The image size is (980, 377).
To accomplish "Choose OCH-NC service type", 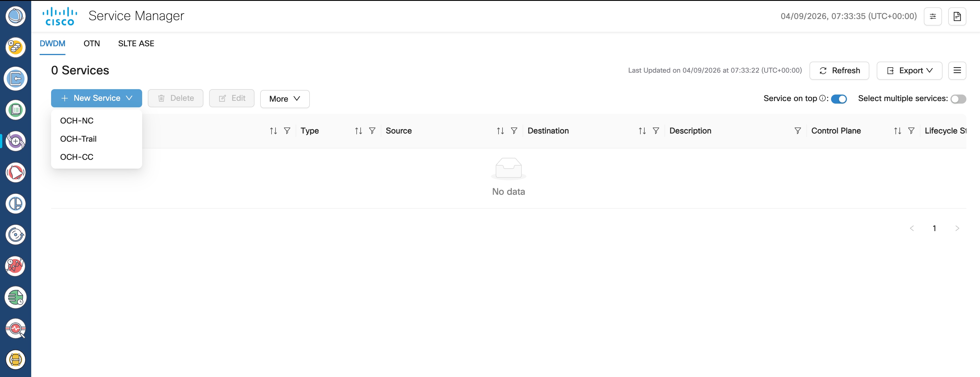I will coord(77,121).
